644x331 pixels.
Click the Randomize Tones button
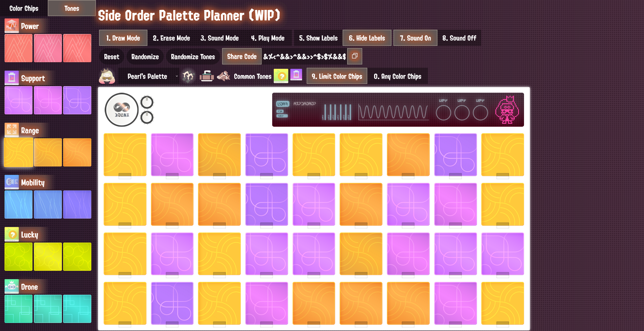click(x=193, y=56)
